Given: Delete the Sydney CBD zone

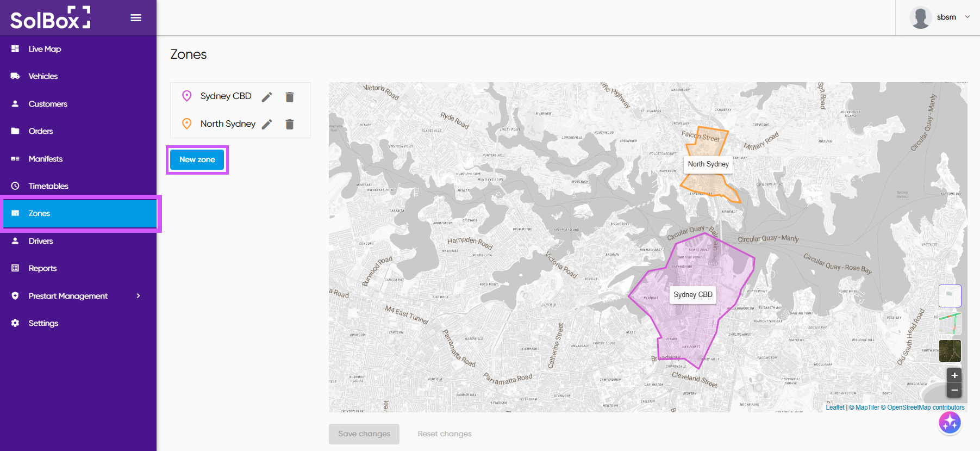Looking at the screenshot, I should 290,97.
